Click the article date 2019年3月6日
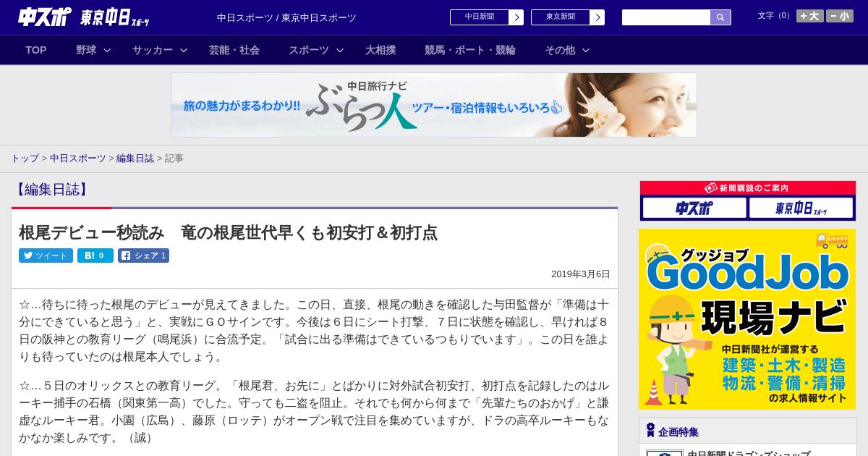868x456 pixels. 581,274
